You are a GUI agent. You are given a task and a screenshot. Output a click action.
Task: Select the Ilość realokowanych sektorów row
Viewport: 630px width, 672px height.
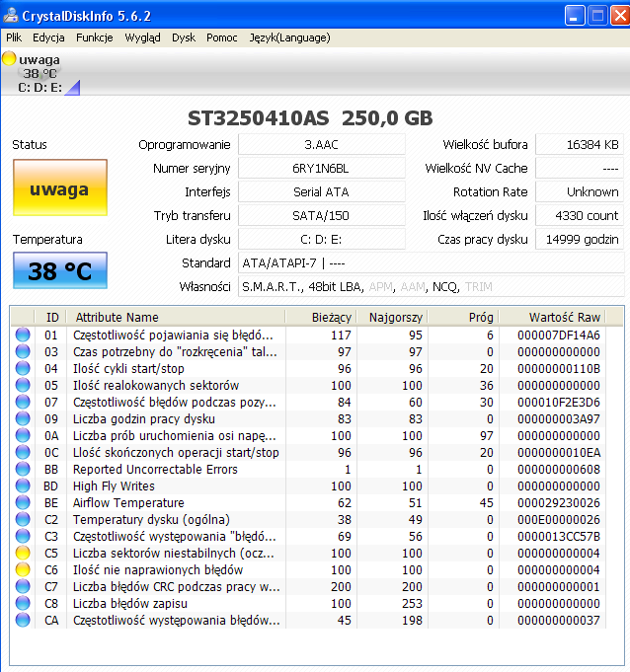[x=308, y=385]
